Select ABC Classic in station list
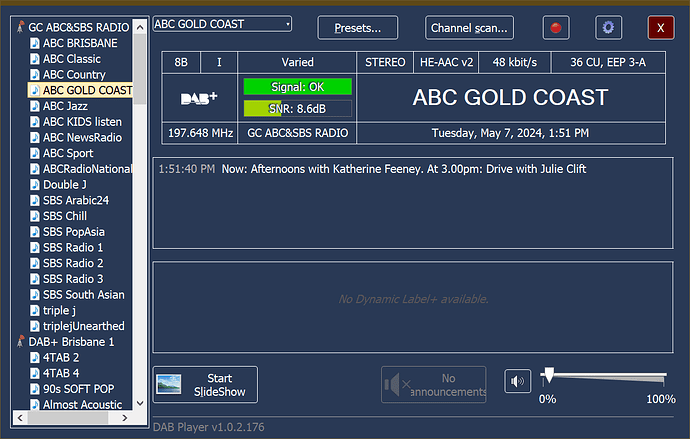 71,59
